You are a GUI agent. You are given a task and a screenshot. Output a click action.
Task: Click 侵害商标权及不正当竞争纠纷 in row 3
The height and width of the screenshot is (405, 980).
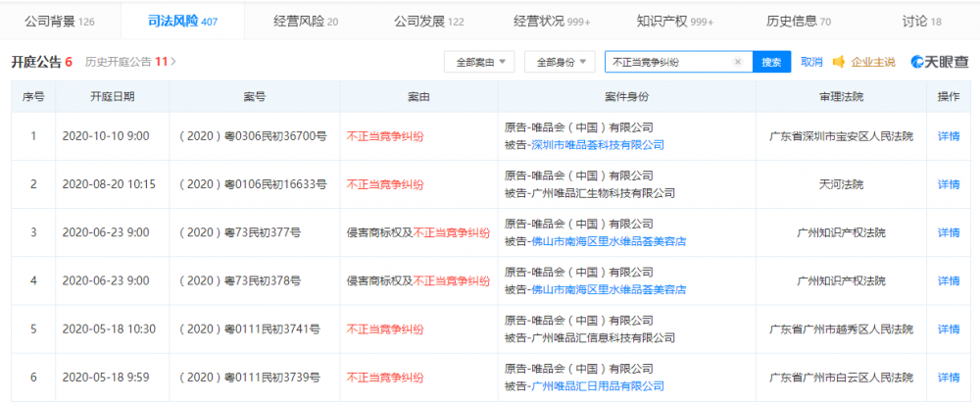418,232
